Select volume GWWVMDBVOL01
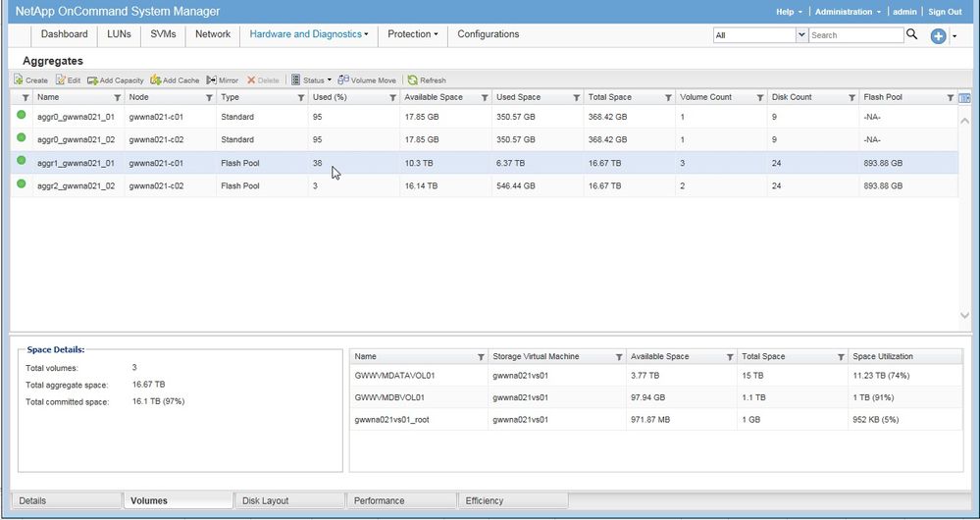Viewport: 980px width, 520px height. 656,397
